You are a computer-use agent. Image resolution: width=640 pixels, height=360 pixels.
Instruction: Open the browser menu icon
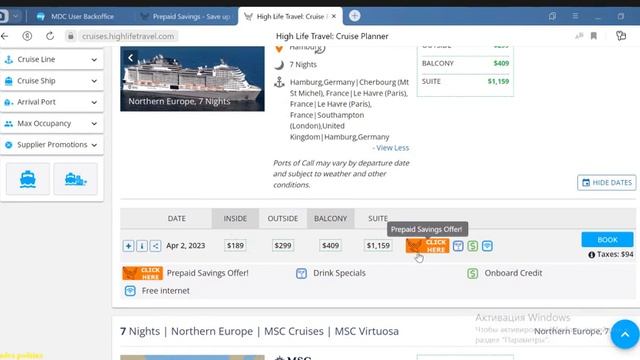click(575, 16)
